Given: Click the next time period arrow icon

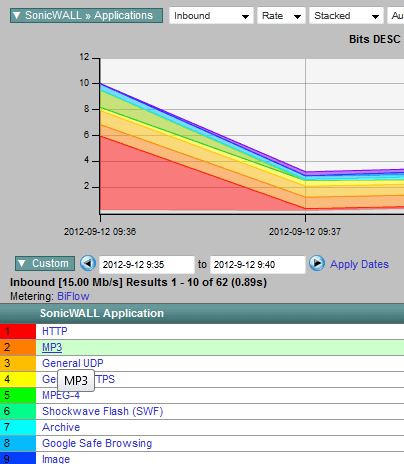Looking at the screenshot, I should [x=317, y=263].
